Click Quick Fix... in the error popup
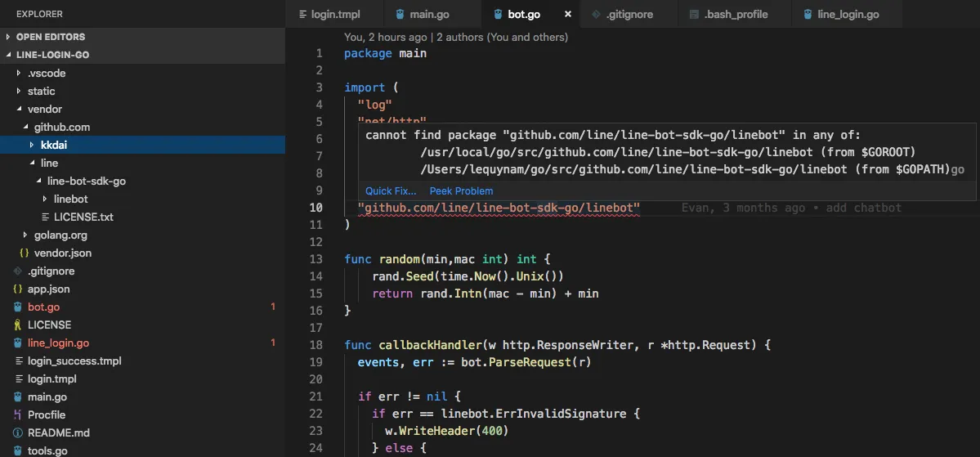 (x=392, y=191)
